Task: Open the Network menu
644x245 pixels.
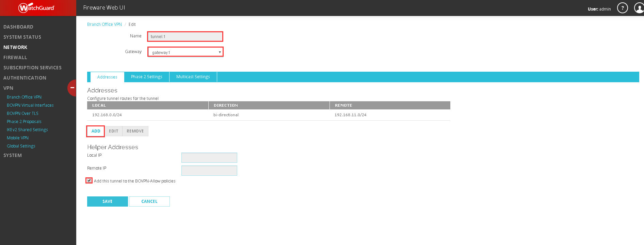Action: coord(15,47)
